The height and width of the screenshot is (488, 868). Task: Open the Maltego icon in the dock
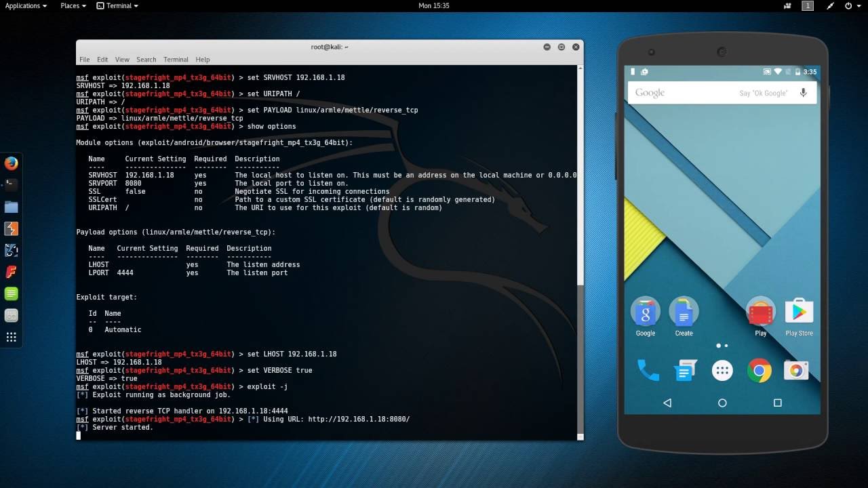[11, 250]
